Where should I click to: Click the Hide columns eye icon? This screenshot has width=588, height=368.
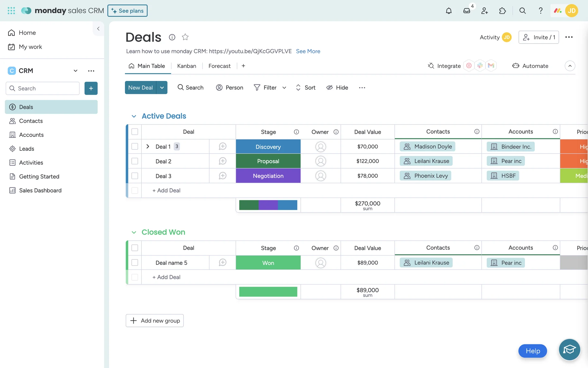pos(330,88)
